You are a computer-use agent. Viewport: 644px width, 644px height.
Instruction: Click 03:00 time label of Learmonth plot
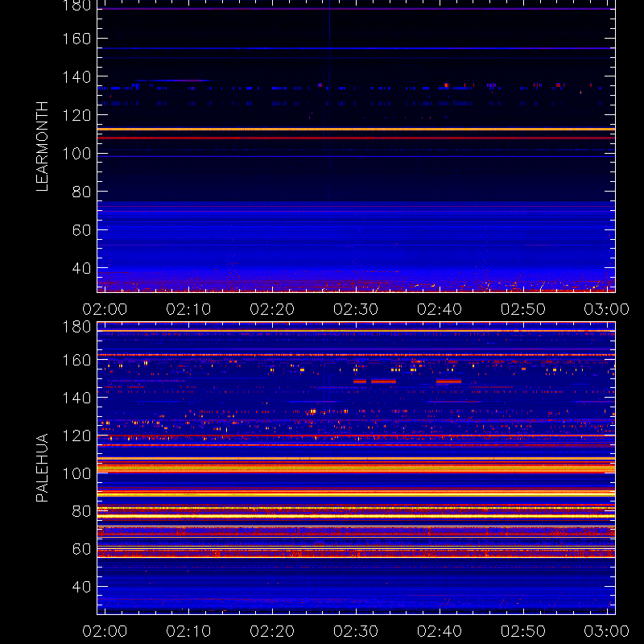click(607, 309)
